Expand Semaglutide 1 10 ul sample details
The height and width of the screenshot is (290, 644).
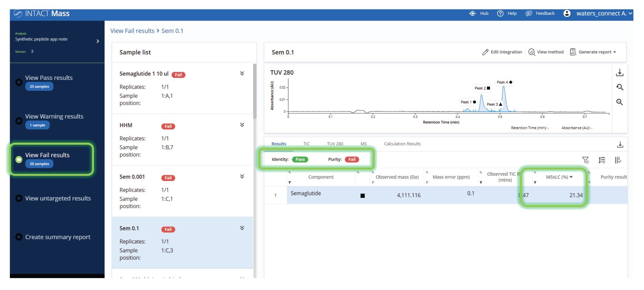(x=242, y=73)
